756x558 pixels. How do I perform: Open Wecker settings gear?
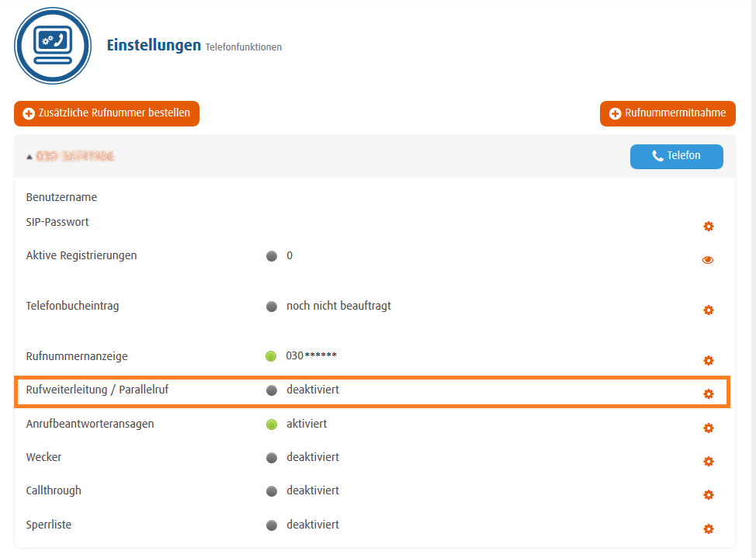[708, 462]
